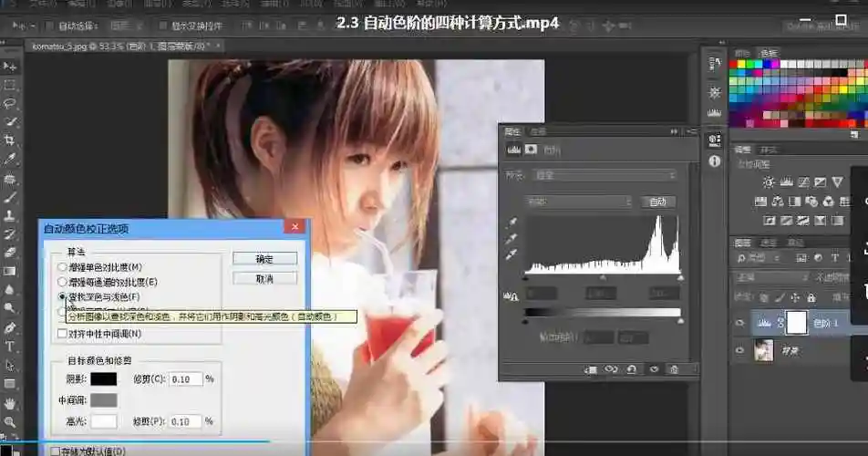The height and width of the screenshot is (456, 868).
Task: Close the 自动颜色校正选项 dialog
Action: tap(294, 227)
